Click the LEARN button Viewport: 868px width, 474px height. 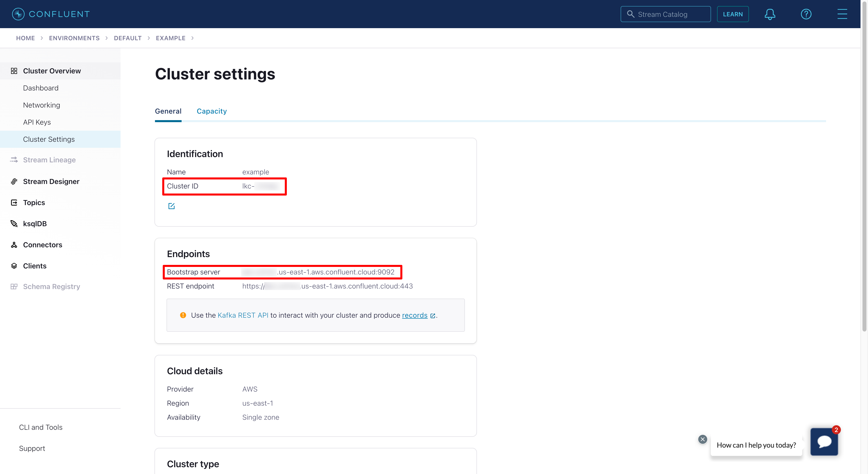pyautogui.click(x=733, y=14)
